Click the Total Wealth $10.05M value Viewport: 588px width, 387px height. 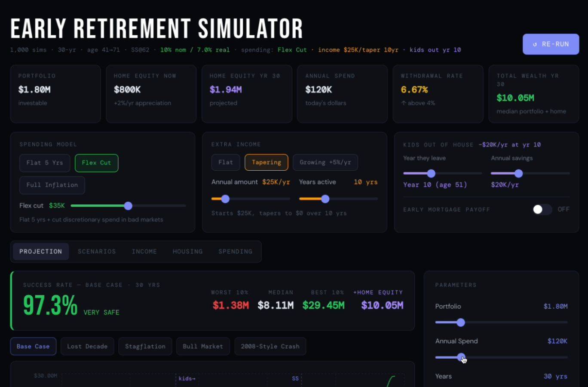point(515,98)
